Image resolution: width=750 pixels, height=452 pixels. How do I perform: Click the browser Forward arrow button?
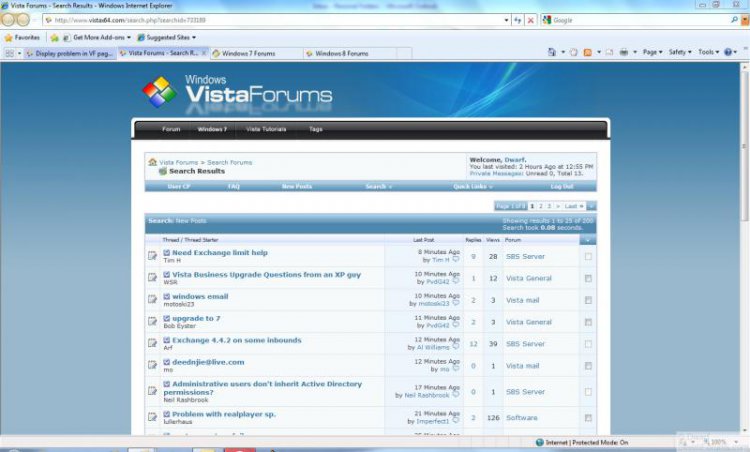point(23,20)
